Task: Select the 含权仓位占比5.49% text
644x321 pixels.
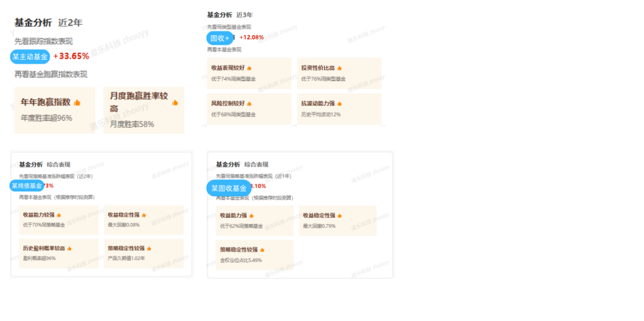Action: (x=241, y=260)
